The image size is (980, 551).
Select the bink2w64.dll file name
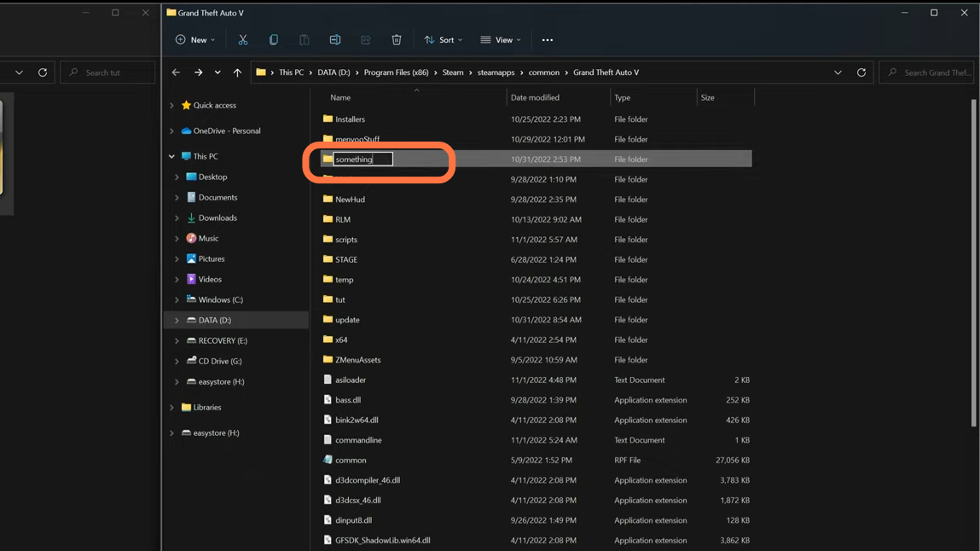point(357,420)
